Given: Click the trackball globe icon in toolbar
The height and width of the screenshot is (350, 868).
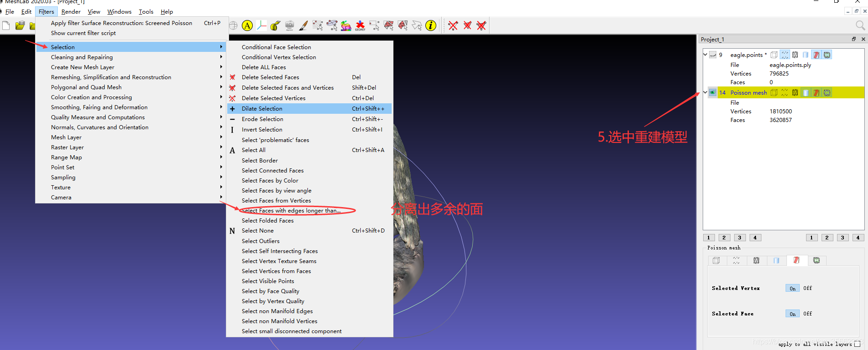Looking at the screenshot, I should pyautogui.click(x=233, y=25).
